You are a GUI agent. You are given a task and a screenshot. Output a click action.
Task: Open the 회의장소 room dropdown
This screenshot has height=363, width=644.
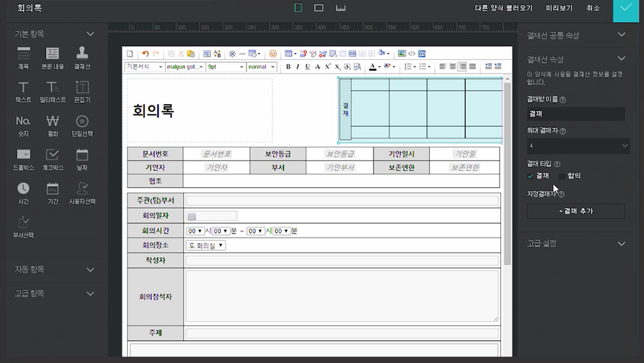pyautogui.click(x=206, y=245)
